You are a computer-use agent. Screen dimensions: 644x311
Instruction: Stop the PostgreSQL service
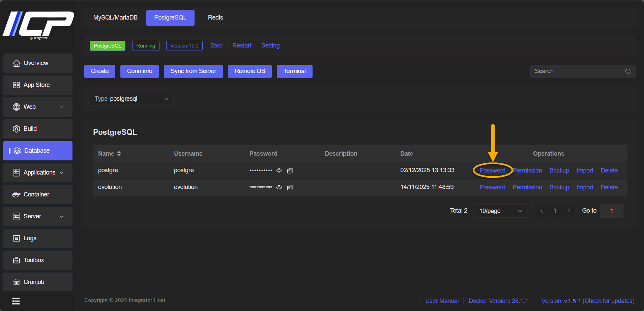[216, 45]
